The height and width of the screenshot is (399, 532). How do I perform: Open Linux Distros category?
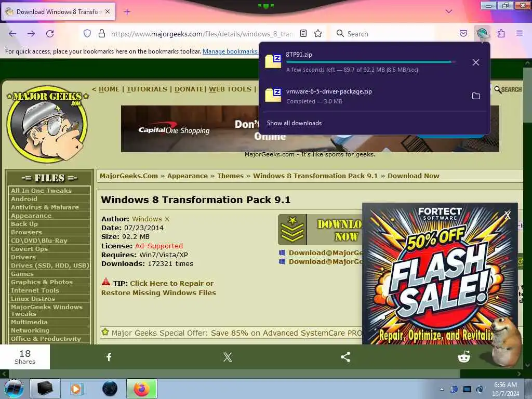click(x=33, y=299)
